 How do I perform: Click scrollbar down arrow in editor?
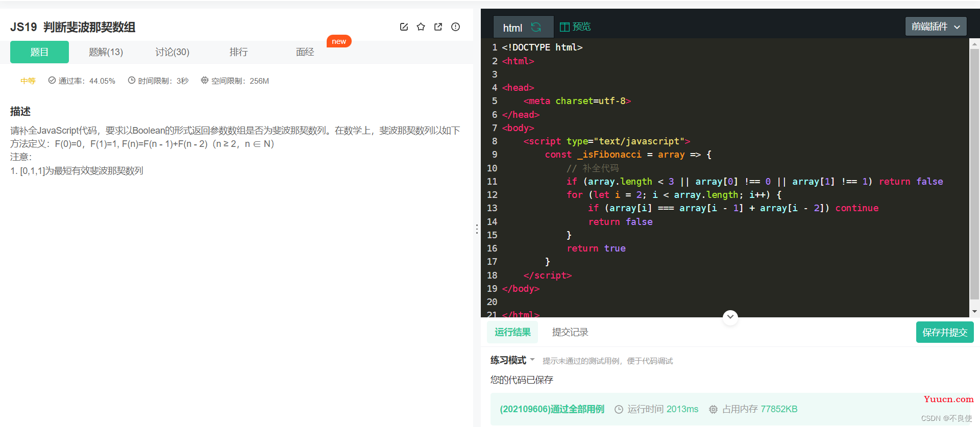975,311
